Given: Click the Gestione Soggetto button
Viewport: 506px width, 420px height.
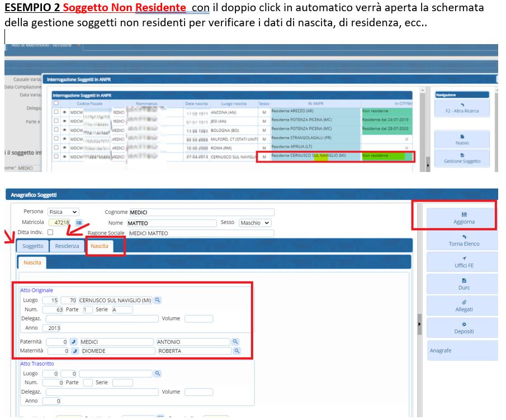Looking at the screenshot, I should [462, 158].
